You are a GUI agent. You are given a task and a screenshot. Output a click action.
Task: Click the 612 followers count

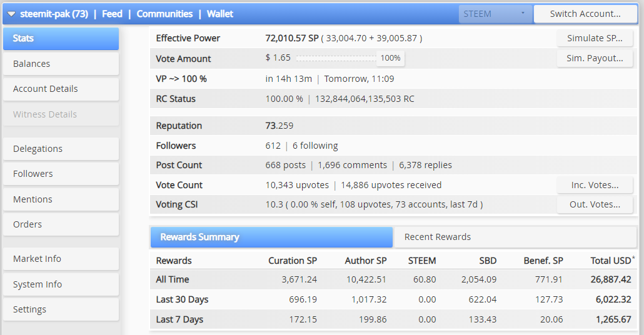tap(273, 146)
